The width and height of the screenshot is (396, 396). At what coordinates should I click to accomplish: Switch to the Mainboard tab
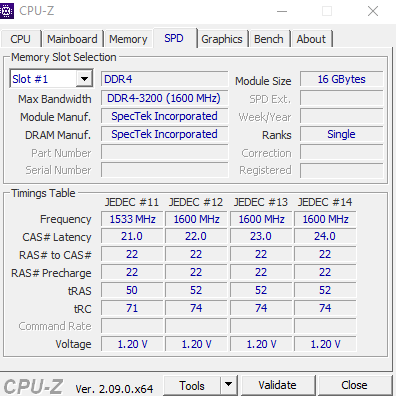click(x=72, y=39)
